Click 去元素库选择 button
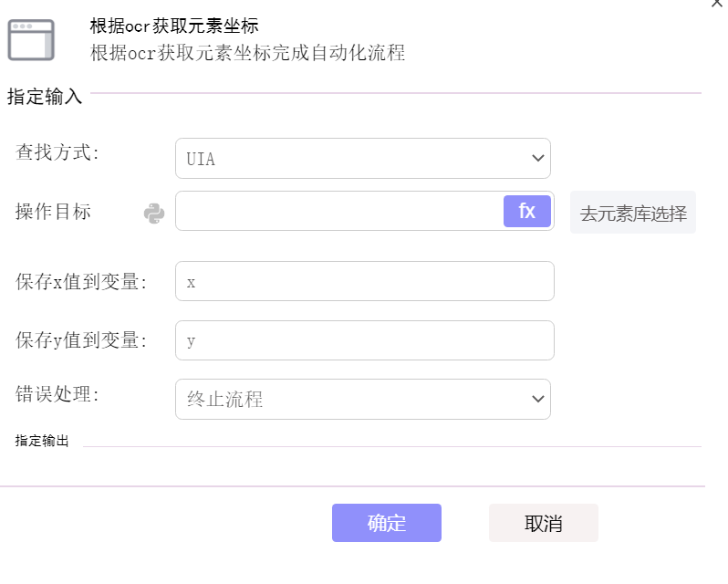The height and width of the screenshot is (584, 728). point(633,213)
